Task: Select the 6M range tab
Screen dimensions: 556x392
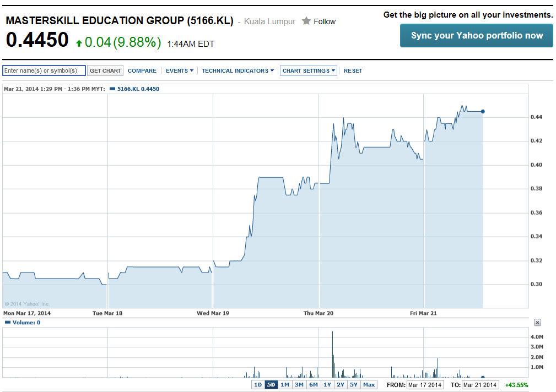Action: 314,384
